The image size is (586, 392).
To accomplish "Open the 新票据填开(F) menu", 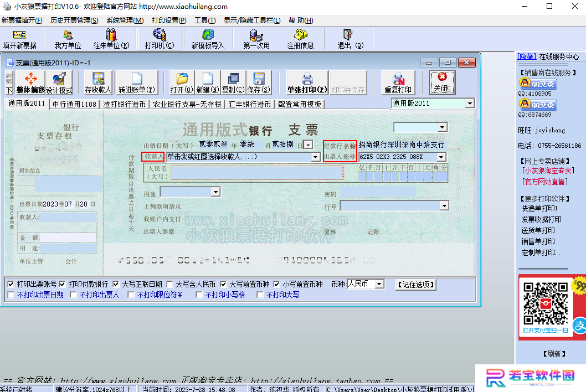I will click(22, 20).
